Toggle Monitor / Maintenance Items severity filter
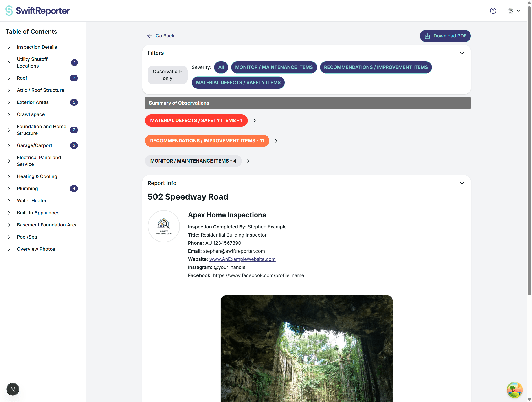 (x=274, y=67)
